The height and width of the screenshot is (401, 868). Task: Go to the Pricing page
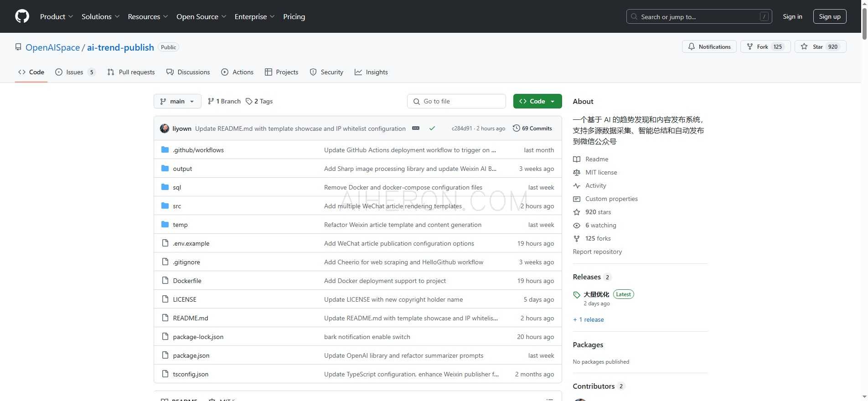(x=294, y=16)
